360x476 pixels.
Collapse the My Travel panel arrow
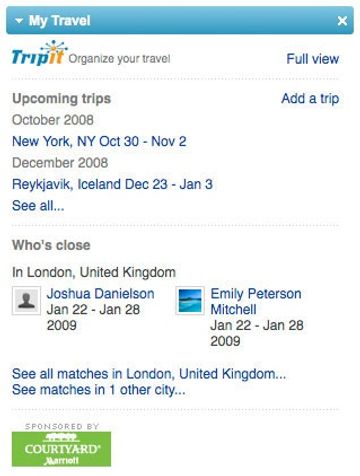coord(19,21)
